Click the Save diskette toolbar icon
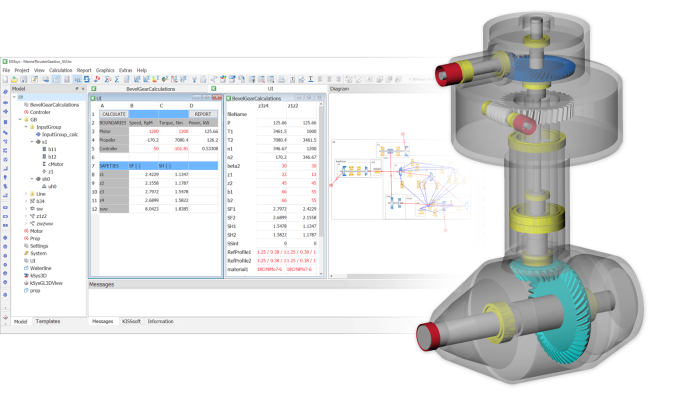Viewport: 700px width, 394px height. click(23, 79)
